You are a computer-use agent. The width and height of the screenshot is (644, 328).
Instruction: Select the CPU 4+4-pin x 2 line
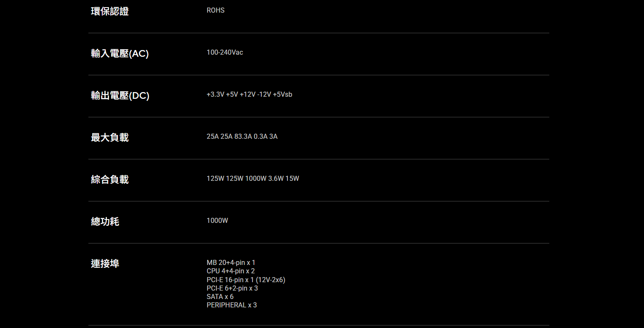231,271
